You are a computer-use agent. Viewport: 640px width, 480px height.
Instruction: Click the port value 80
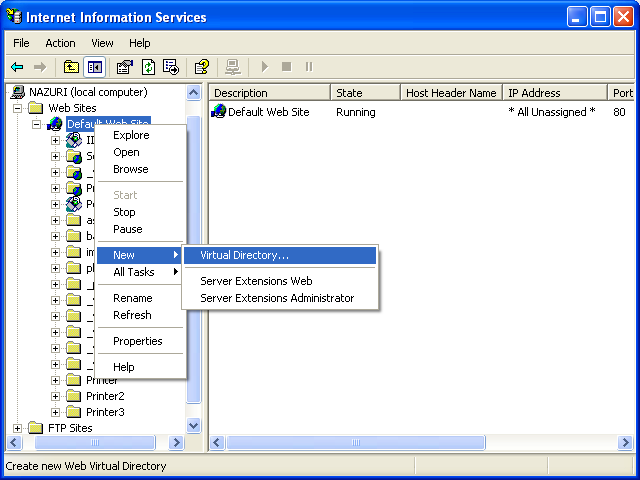point(619,112)
